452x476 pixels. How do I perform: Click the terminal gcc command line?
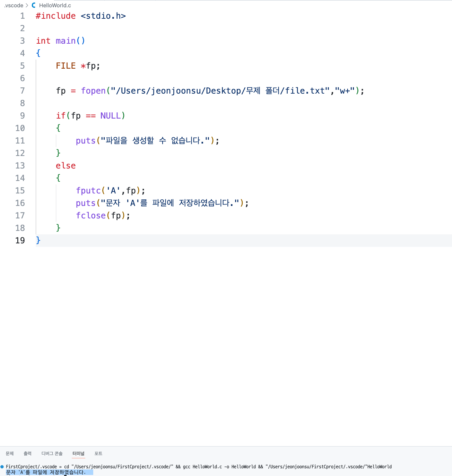(228, 467)
